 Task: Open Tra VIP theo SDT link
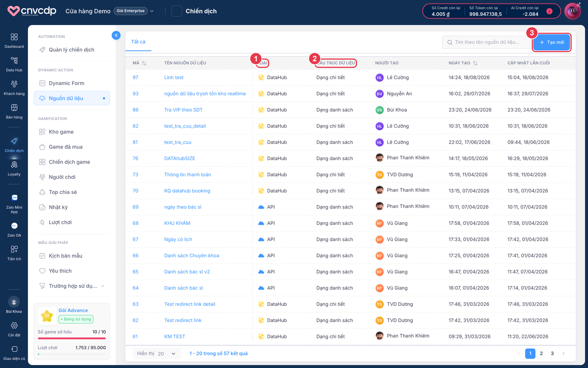(183, 110)
